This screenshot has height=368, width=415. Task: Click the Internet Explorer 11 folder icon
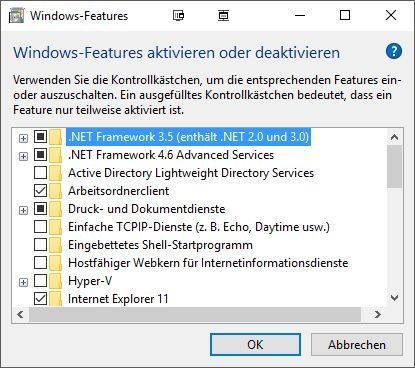point(56,299)
